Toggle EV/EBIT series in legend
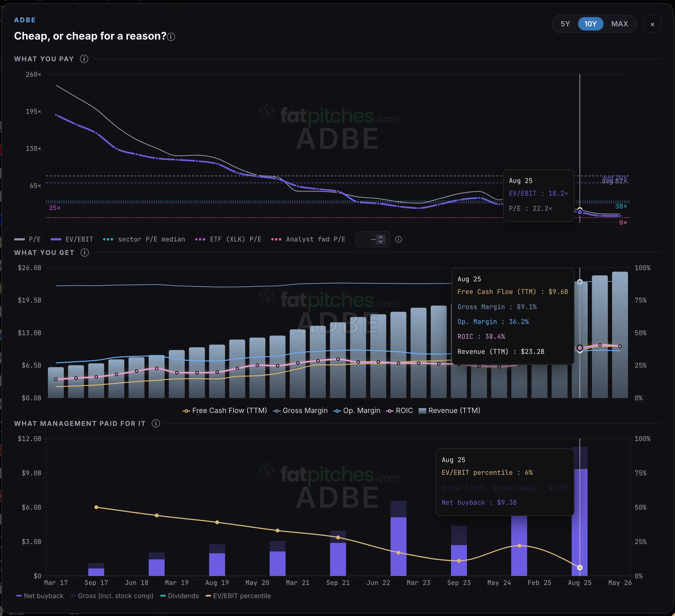Viewport: 675px width, 616px height. pos(72,239)
